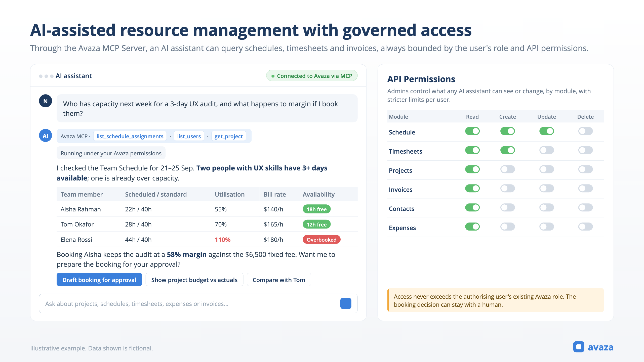Image resolution: width=644 pixels, height=362 pixels.
Task: Click the 12h free badge for Tom
Action: coord(316,224)
